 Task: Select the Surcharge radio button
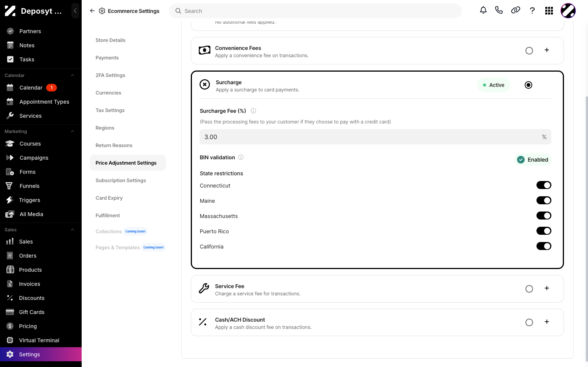click(528, 85)
